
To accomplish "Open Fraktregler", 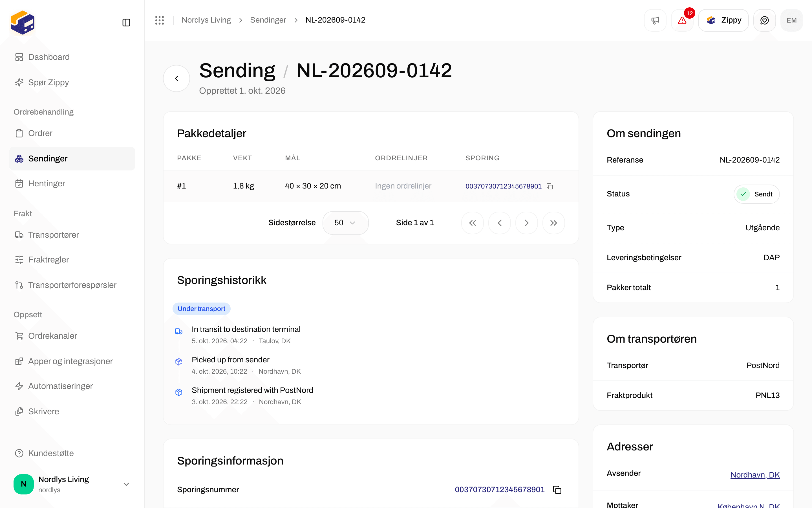I will click(72, 260).
